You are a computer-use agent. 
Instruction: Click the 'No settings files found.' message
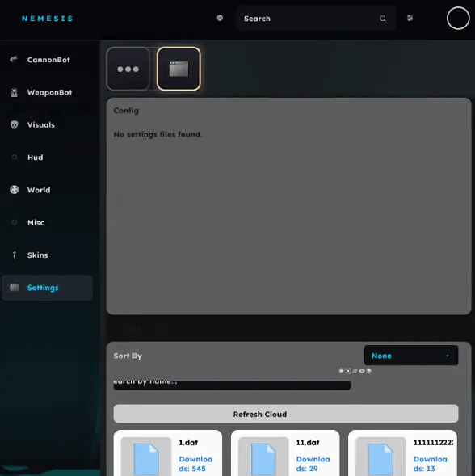[x=158, y=134]
